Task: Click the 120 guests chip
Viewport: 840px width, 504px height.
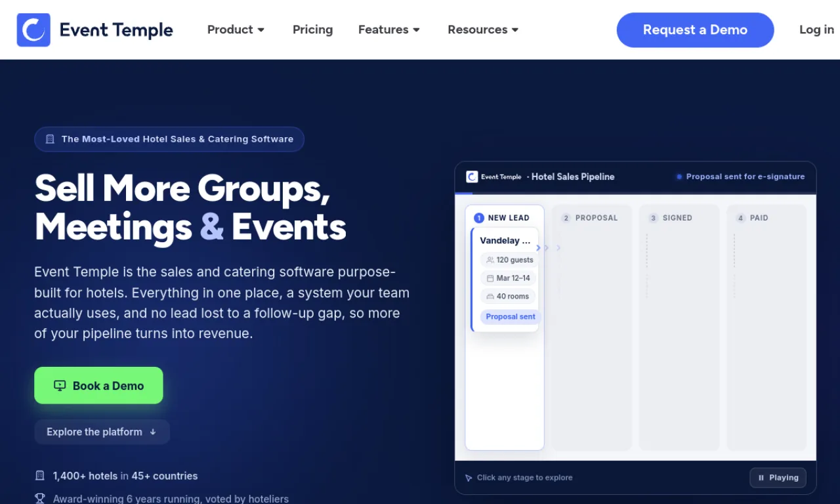Action: 509,260
